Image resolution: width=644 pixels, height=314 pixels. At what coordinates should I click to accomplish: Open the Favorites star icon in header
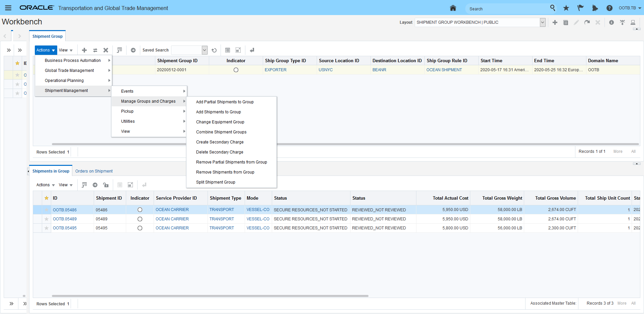(566, 8)
